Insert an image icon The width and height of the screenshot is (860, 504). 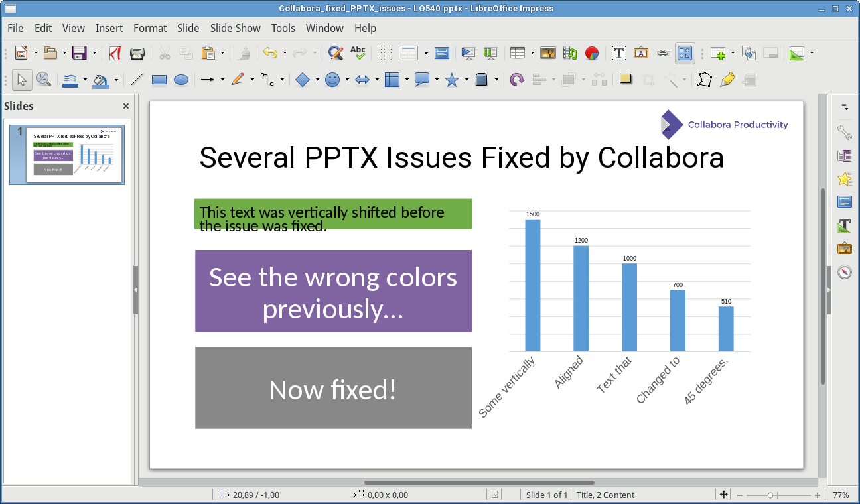click(x=548, y=53)
